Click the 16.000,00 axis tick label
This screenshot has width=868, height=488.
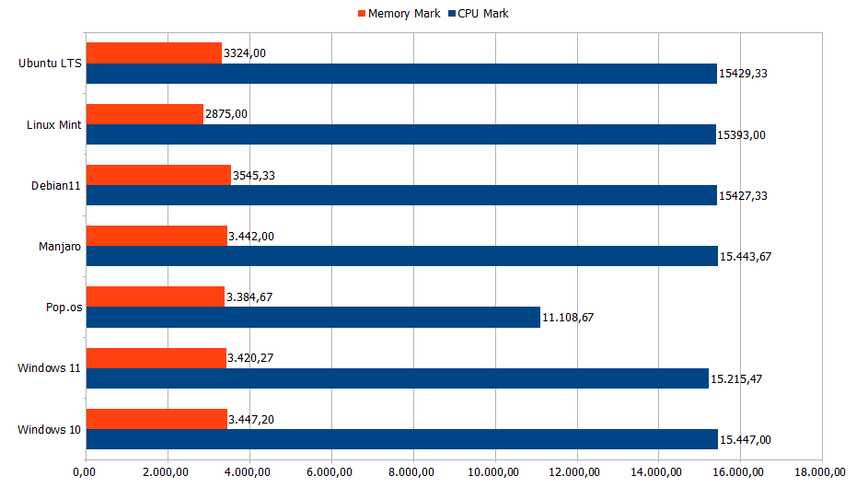tap(738, 472)
